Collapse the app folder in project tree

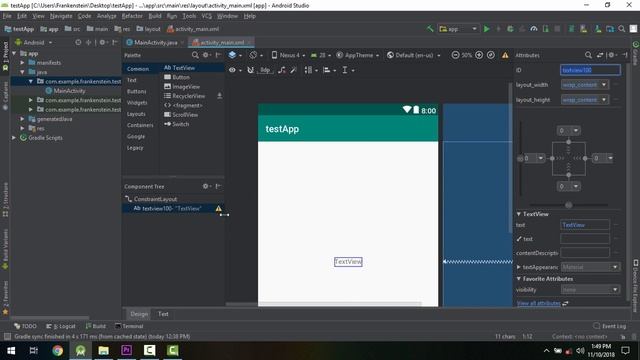15,53
